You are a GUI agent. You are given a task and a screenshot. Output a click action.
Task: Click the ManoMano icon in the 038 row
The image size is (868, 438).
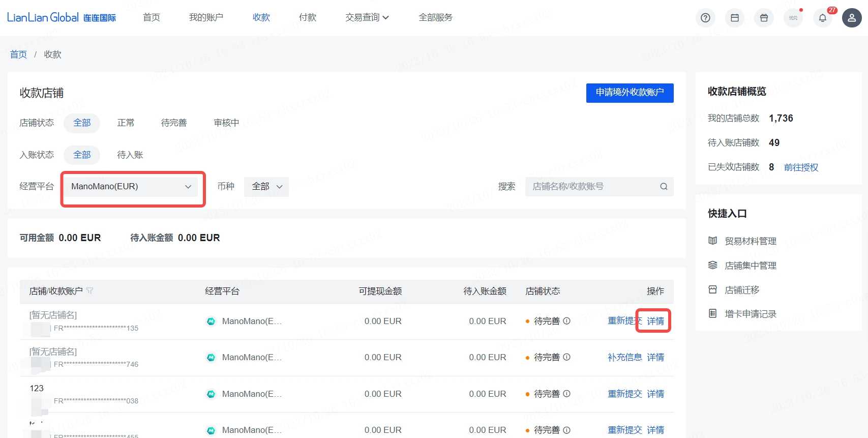tap(211, 394)
